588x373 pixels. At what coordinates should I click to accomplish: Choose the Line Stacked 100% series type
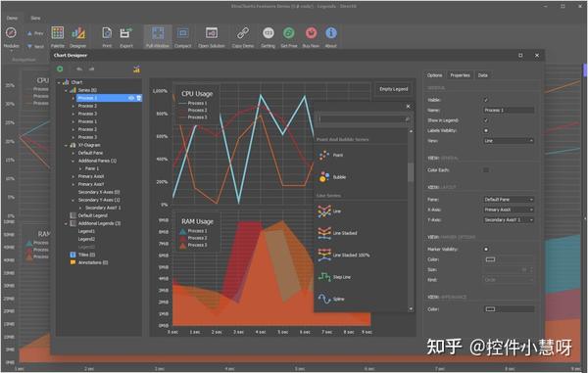pyautogui.click(x=324, y=256)
